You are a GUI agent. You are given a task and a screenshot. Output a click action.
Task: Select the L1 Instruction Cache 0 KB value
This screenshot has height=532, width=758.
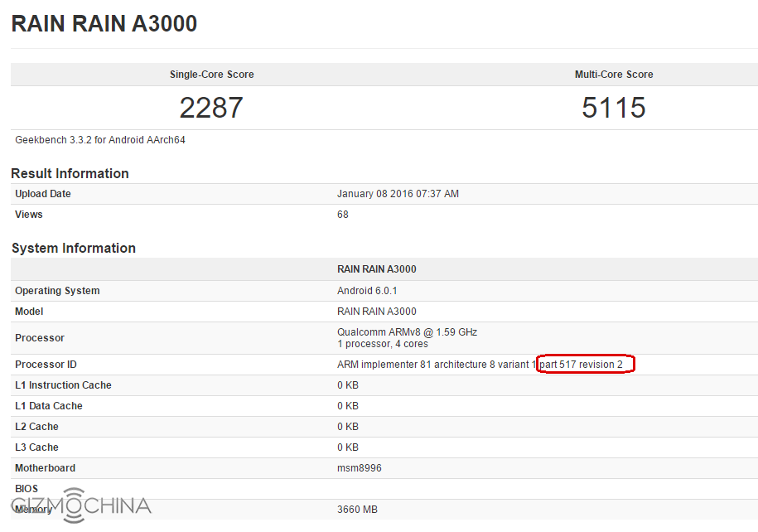point(348,385)
